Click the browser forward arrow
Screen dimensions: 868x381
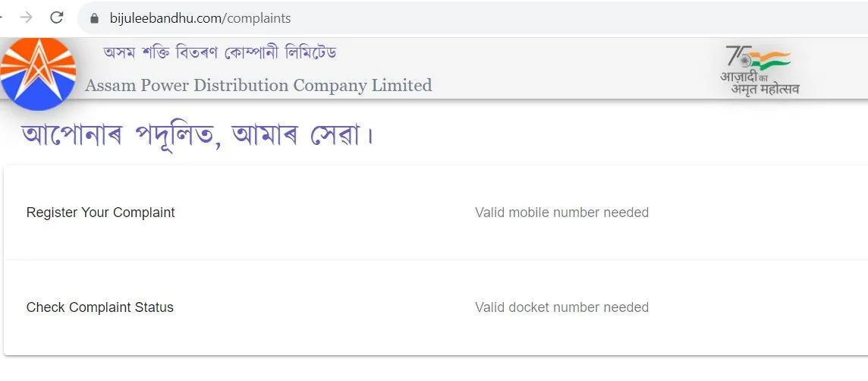click(27, 17)
